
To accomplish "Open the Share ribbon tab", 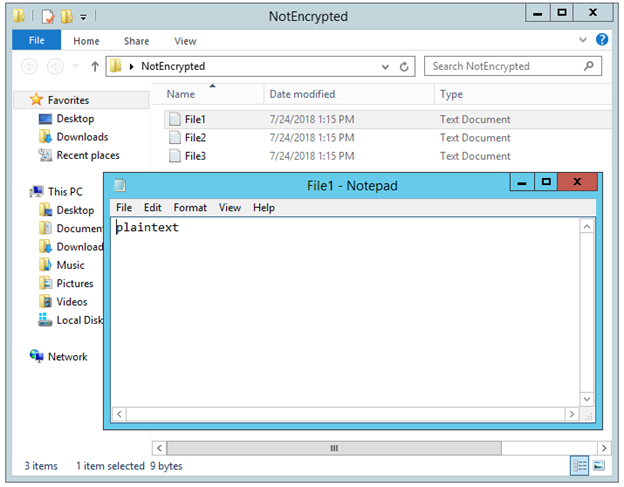I will click(136, 41).
